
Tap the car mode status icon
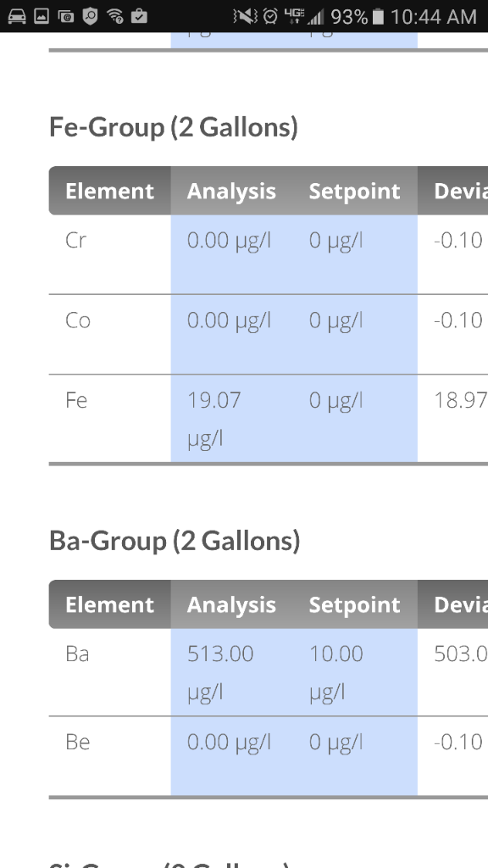click(x=17, y=16)
